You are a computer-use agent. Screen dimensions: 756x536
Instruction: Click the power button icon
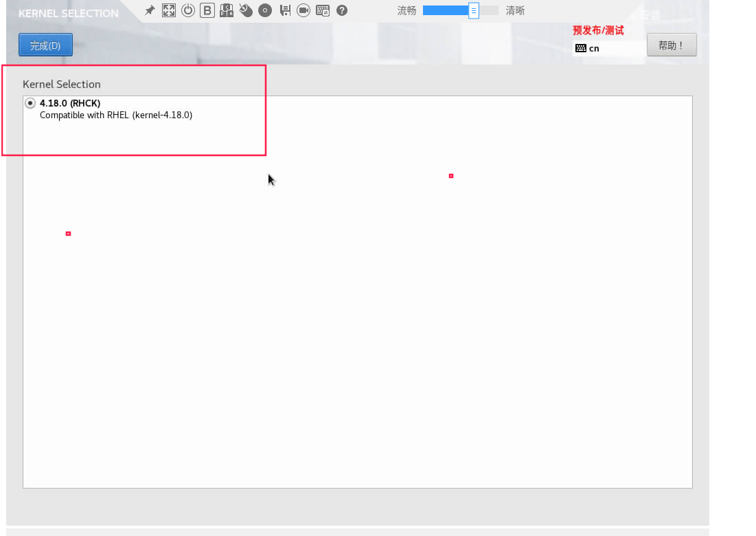pos(187,10)
